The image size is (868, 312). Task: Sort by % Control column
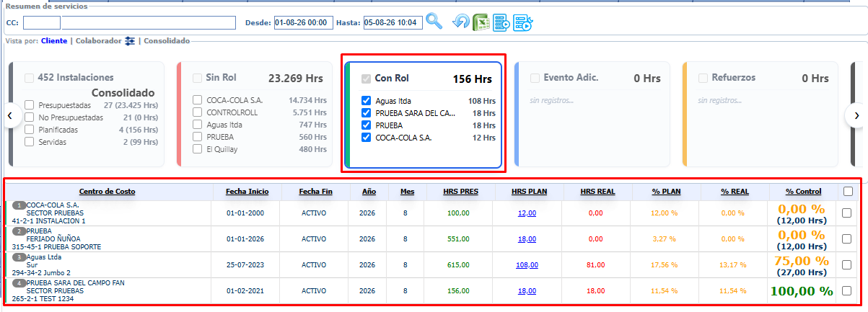803,192
